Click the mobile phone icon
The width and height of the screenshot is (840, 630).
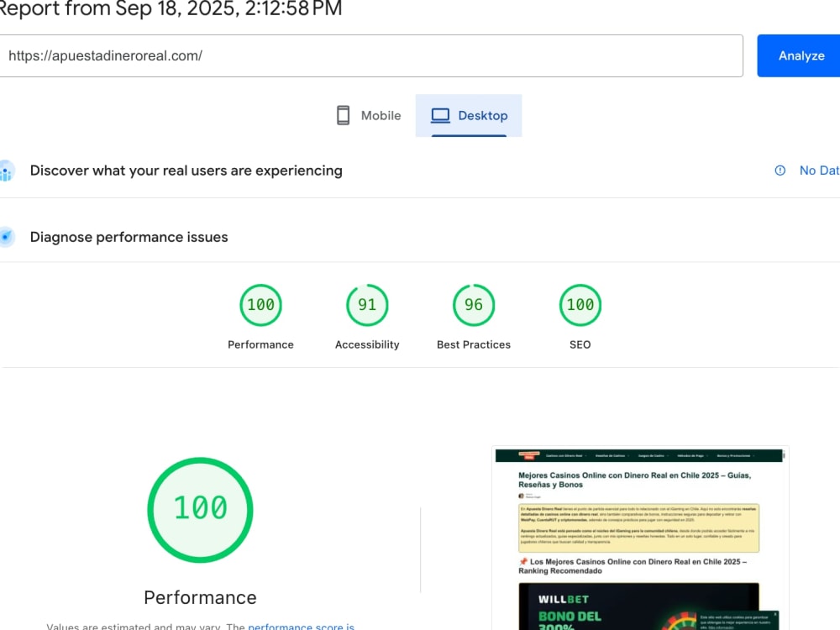344,116
